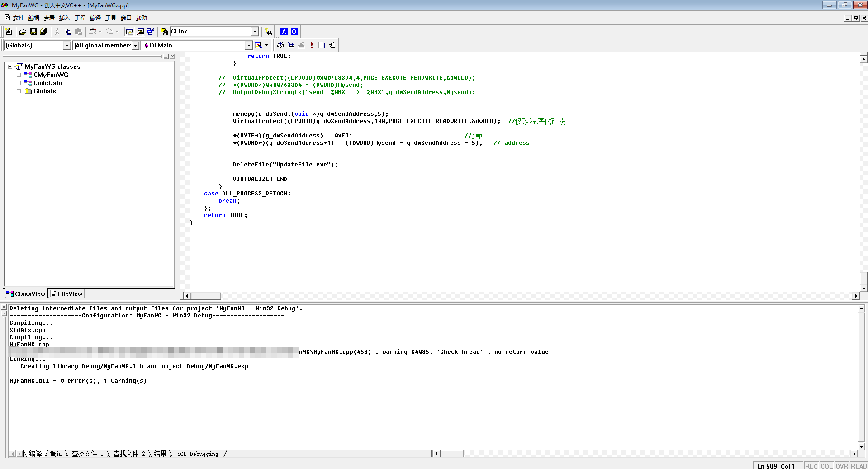
Task: Expand the Globals folder node
Action: 19,91
